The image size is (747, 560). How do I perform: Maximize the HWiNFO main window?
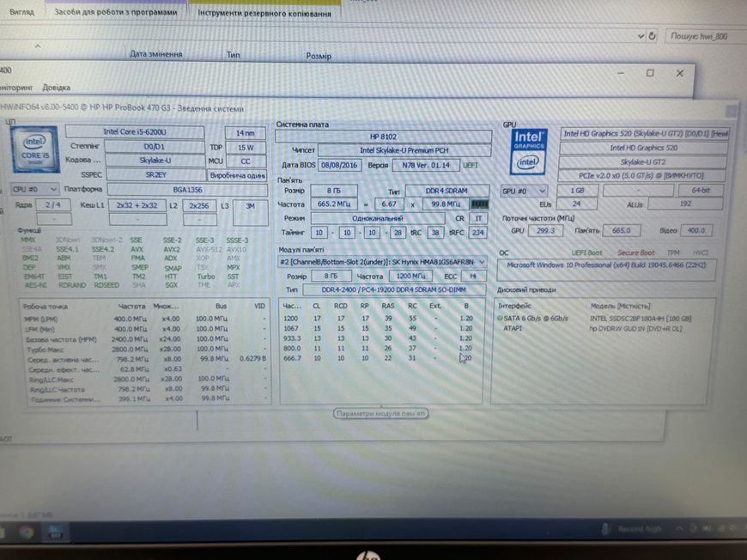(x=650, y=73)
